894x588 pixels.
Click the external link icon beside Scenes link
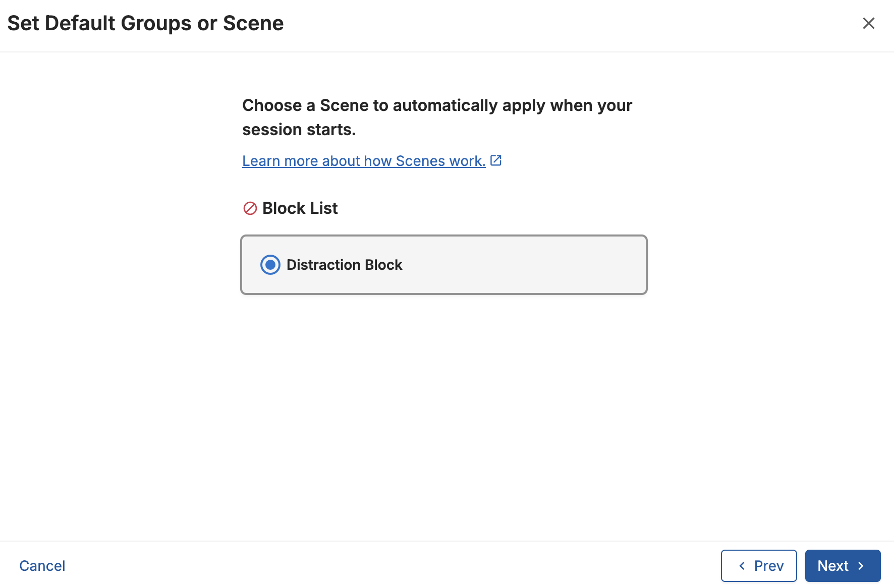pyautogui.click(x=496, y=160)
